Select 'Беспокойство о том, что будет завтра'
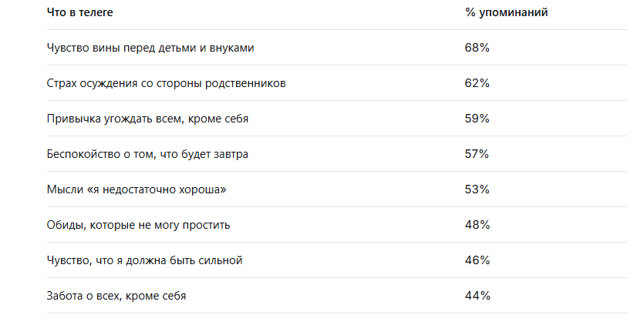644x325 pixels. point(147,154)
